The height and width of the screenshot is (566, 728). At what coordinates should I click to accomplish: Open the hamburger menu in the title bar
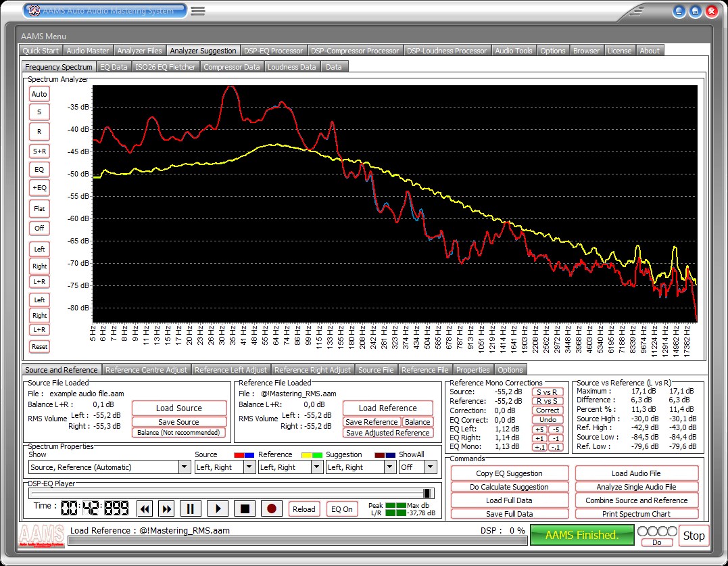point(198,11)
